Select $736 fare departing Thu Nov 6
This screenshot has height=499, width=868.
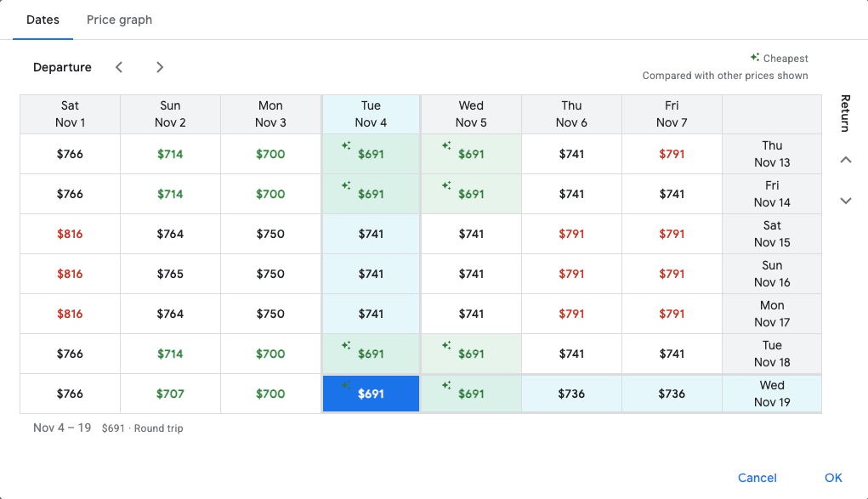pyautogui.click(x=571, y=394)
